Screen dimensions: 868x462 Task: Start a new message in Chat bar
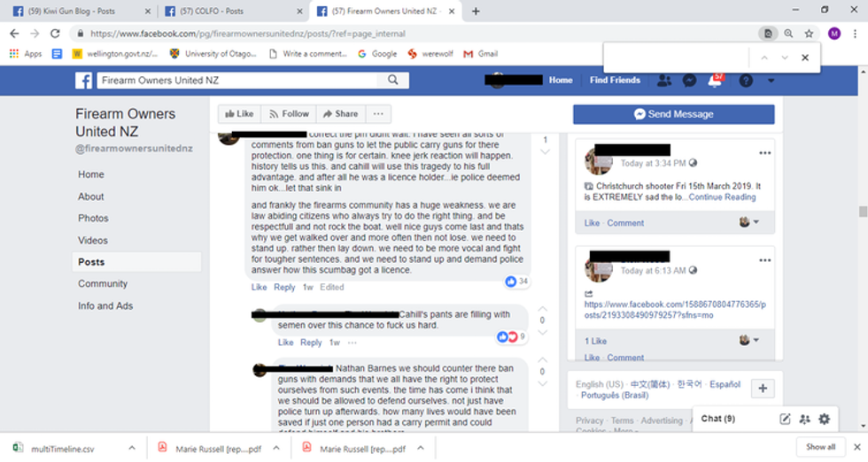[785, 419]
